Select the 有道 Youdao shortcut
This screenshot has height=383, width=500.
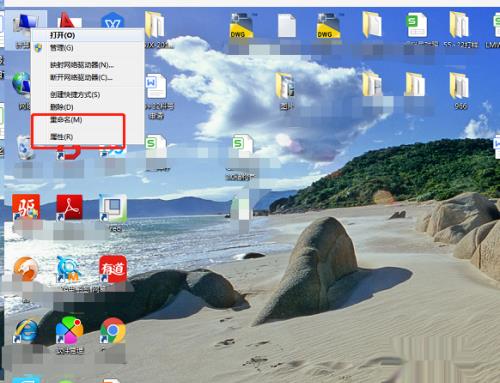[x=113, y=269]
